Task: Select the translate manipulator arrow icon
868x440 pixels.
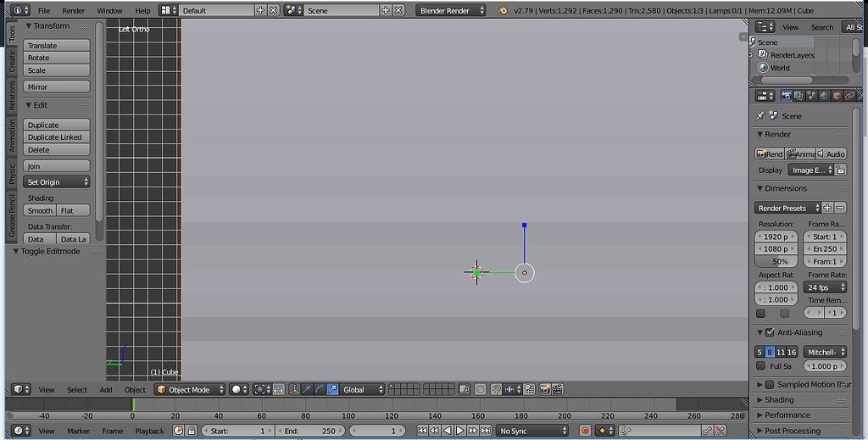Action: pos(307,389)
